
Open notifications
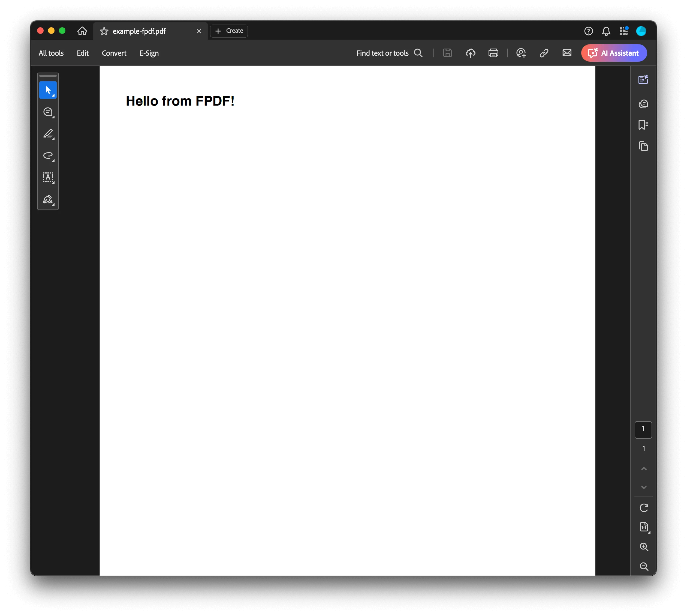(605, 31)
